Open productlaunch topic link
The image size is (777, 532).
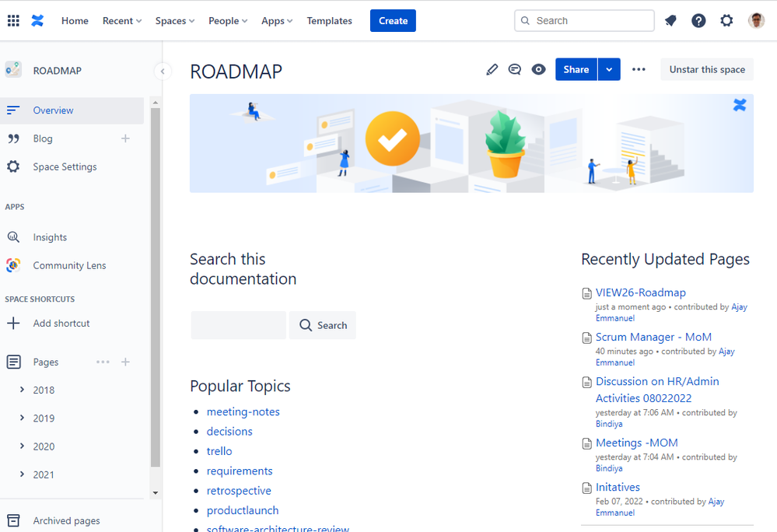pos(243,511)
